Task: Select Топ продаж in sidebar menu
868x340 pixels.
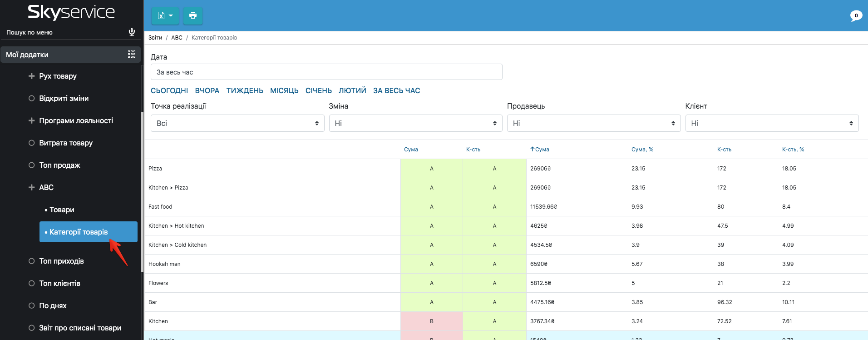Action: 59,165
